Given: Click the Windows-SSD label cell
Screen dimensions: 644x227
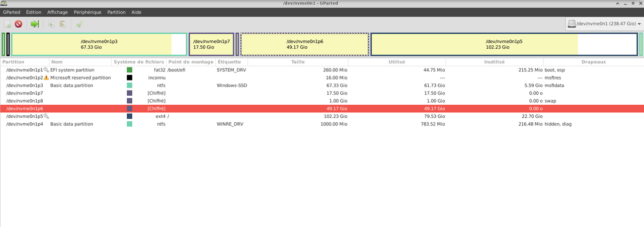Looking at the screenshot, I should (x=232, y=86).
